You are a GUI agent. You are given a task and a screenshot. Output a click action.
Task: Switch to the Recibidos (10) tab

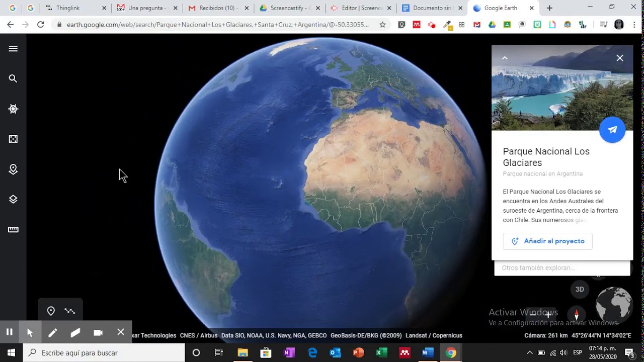click(x=218, y=8)
